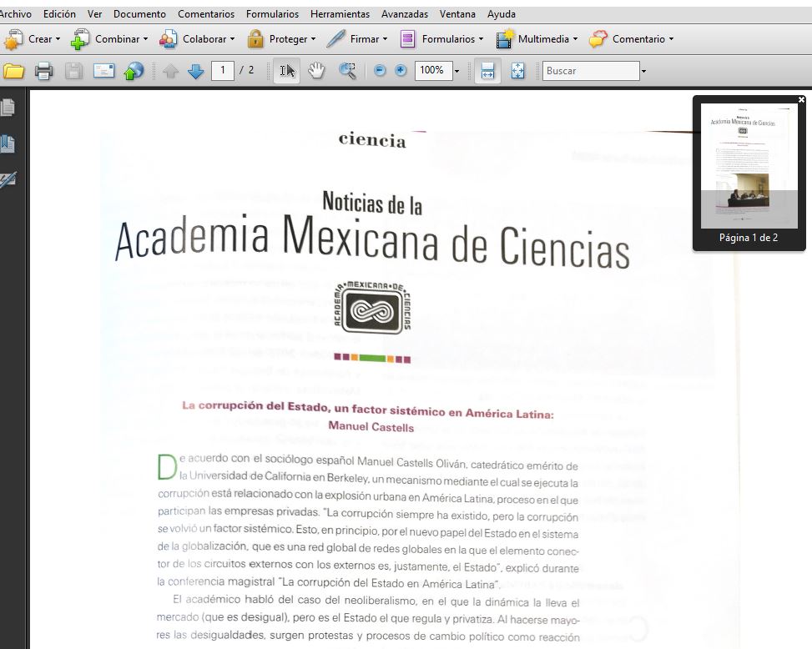Click the Academia Mexicana de Ciencias logo
The image size is (812, 649).
click(372, 309)
